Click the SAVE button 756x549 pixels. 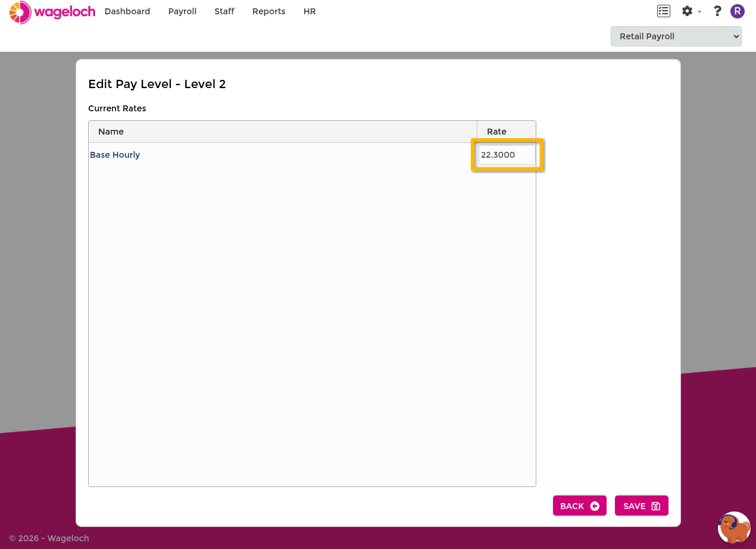[641, 506]
